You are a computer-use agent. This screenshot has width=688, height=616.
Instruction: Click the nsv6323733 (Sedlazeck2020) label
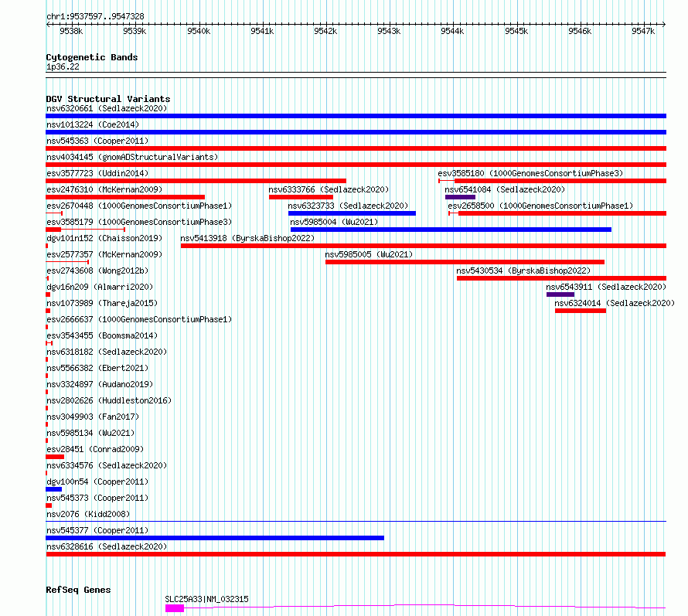(348, 206)
